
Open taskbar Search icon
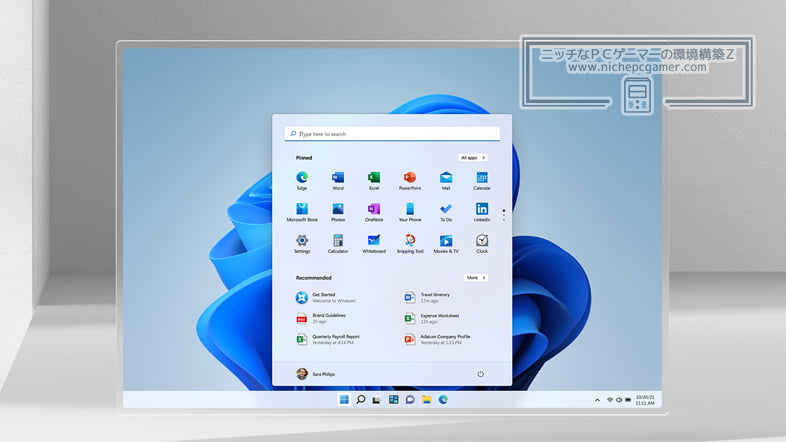(x=360, y=399)
